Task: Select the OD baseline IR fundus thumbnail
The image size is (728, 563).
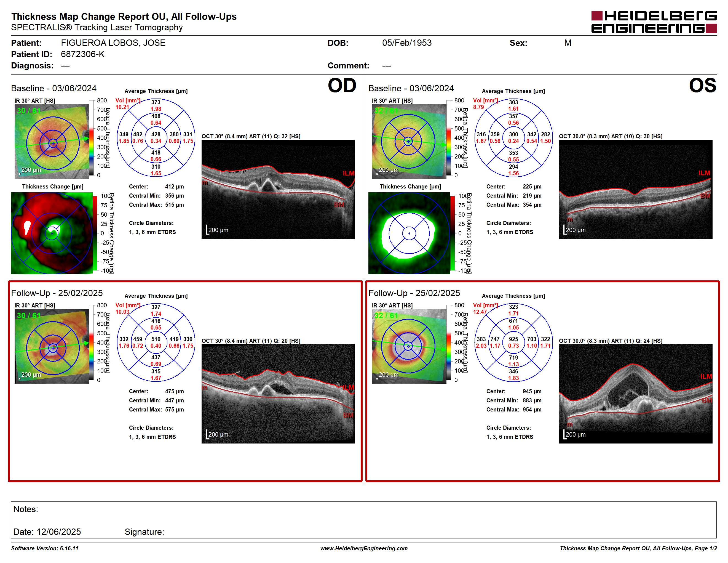Action: (52, 141)
